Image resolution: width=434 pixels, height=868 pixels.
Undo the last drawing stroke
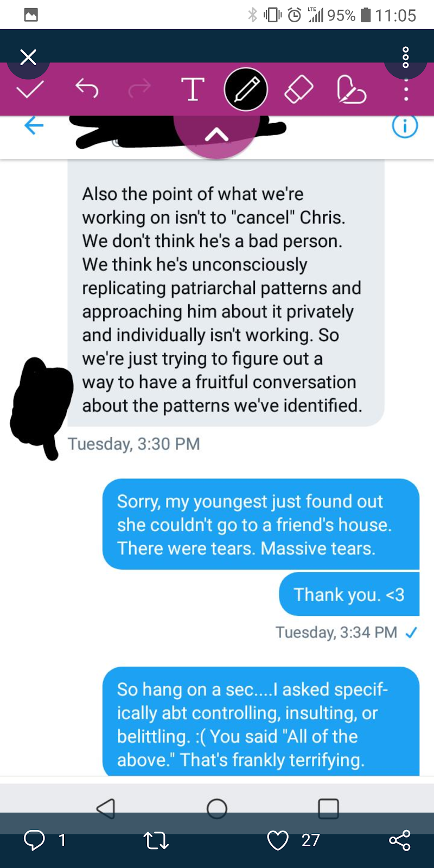[x=87, y=88]
